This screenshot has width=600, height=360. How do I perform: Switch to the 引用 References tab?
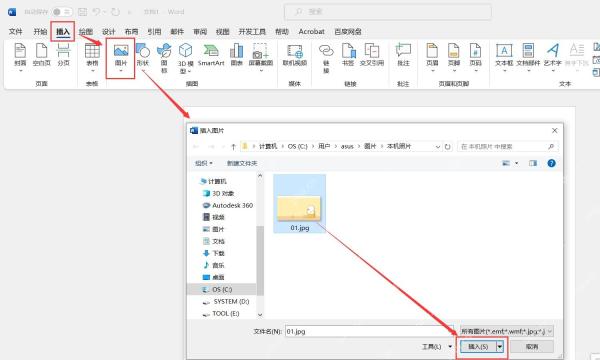pos(154,32)
